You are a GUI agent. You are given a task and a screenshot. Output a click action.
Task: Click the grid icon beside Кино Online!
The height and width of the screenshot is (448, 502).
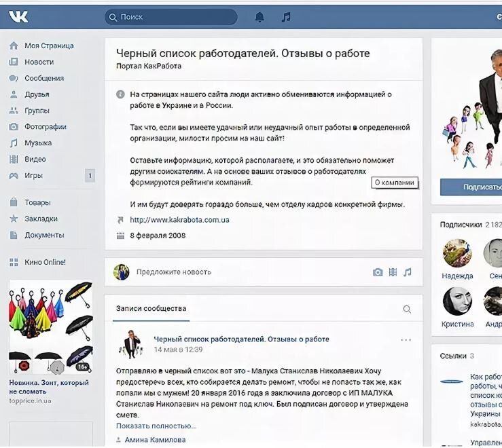[x=14, y=262]
